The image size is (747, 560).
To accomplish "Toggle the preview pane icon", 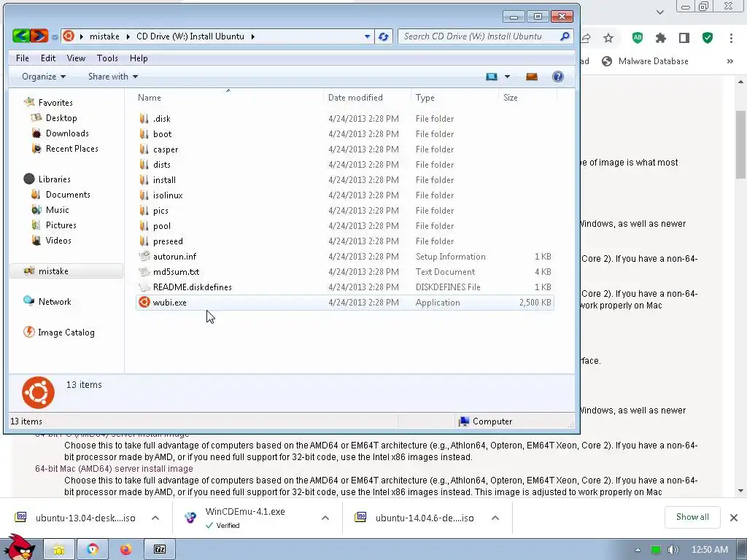I will 532,77.
